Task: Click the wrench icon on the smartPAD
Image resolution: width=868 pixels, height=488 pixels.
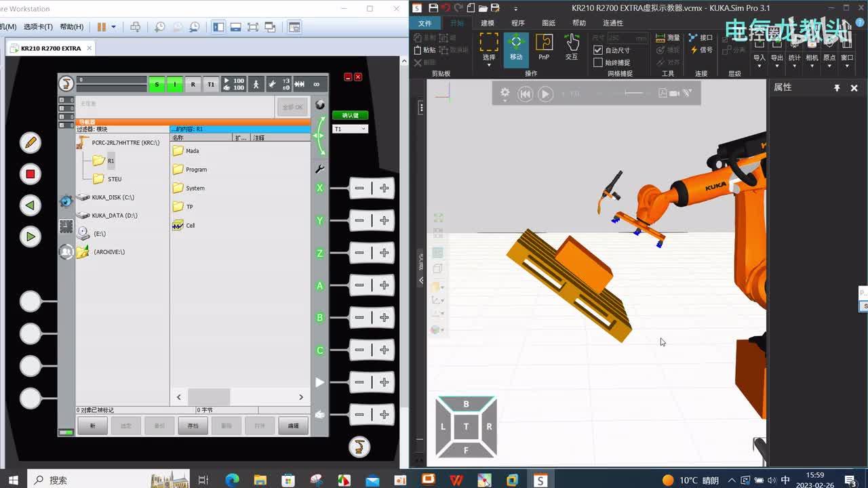Action: [x=320, y=169]
